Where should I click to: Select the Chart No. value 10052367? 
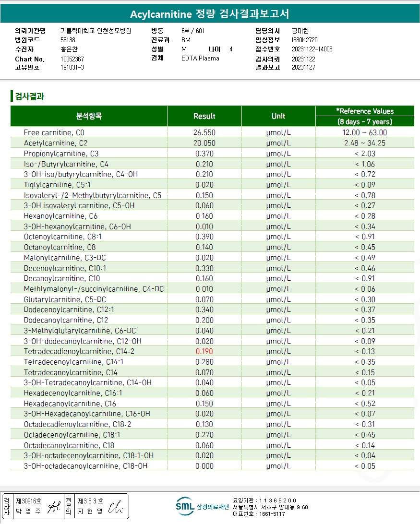click(x=72, y=59)
